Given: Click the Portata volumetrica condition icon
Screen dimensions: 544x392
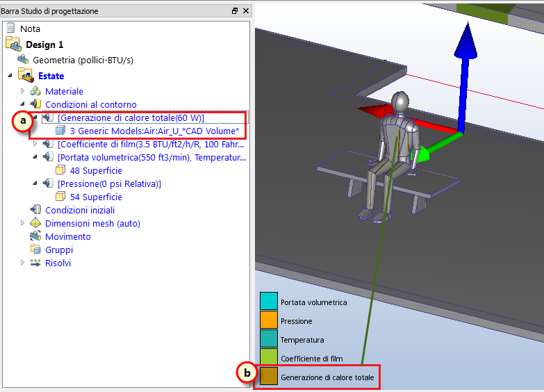Looking at the screenshot, I should [48, 157].
